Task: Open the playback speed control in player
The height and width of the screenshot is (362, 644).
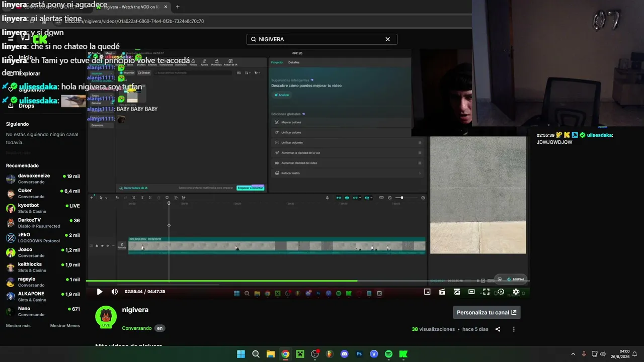Action: (x=501, y=292)
